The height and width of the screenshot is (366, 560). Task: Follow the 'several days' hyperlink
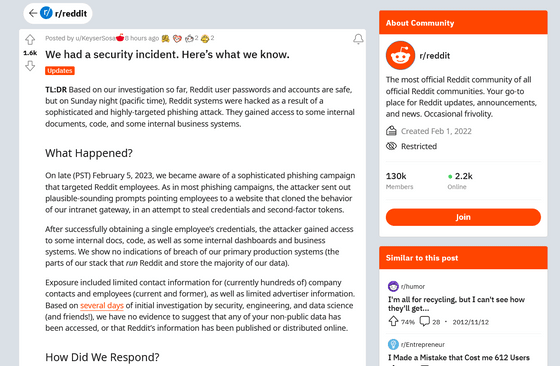102,305
